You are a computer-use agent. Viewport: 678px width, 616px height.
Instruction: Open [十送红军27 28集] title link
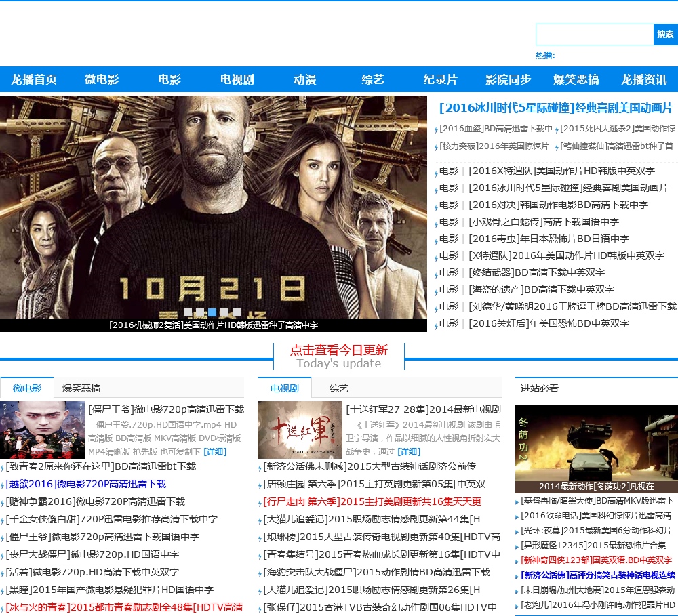(x=423, y=409)
